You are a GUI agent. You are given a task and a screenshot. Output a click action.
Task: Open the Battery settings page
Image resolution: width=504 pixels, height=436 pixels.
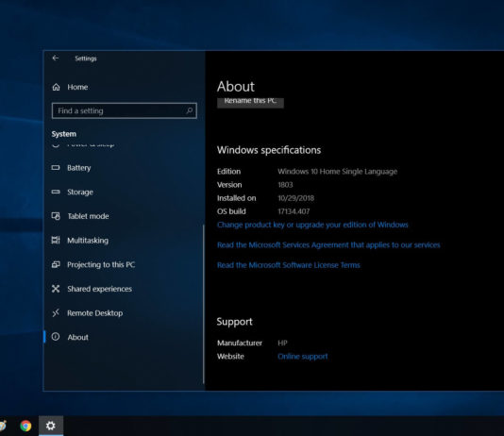(x=79, y=168)
